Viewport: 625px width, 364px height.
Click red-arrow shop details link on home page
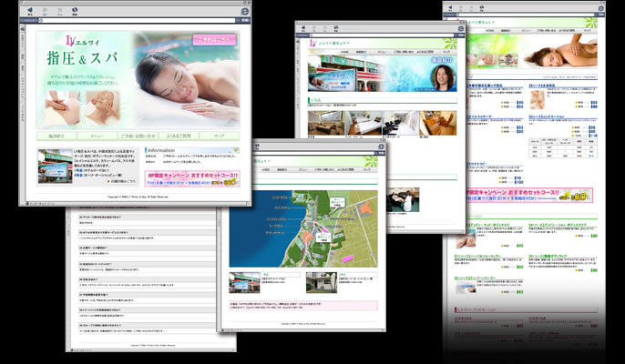coord(121,181)
